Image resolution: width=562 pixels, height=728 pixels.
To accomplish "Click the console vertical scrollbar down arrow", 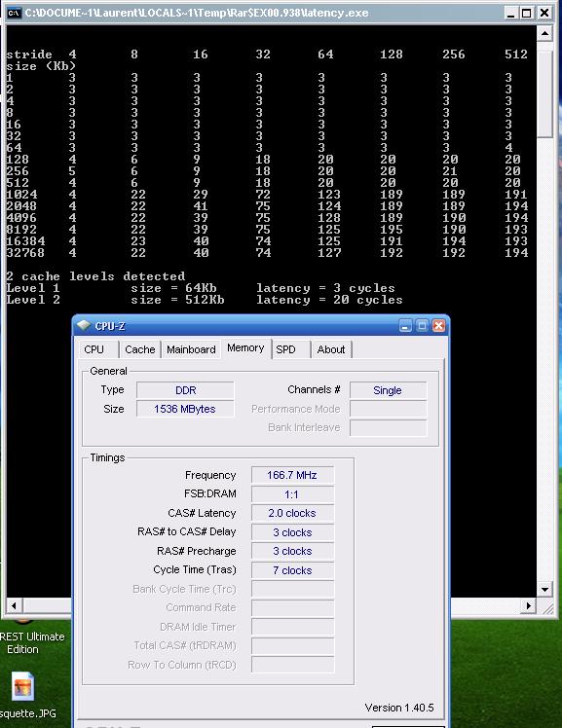I will tap(544, 590).
